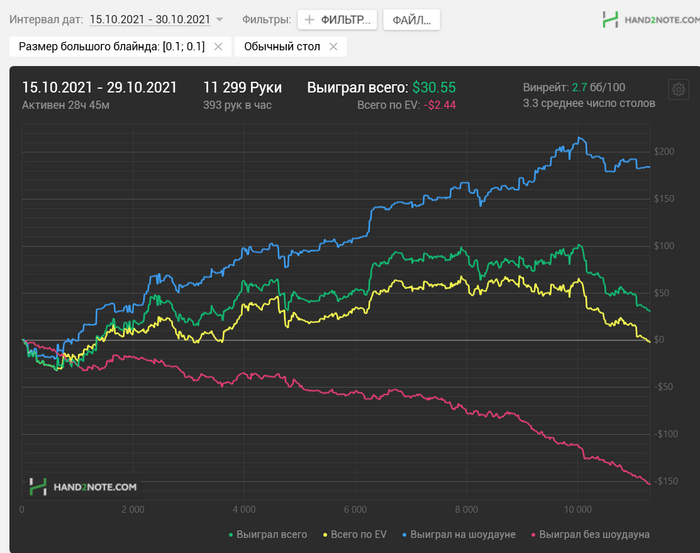
Task: Click the Обычный стол filter chip label
Action: coord(282,47)
